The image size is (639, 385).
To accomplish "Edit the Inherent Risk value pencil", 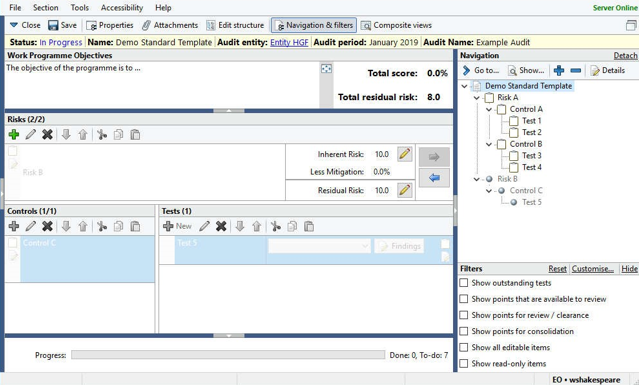I will tap(405, 154).
